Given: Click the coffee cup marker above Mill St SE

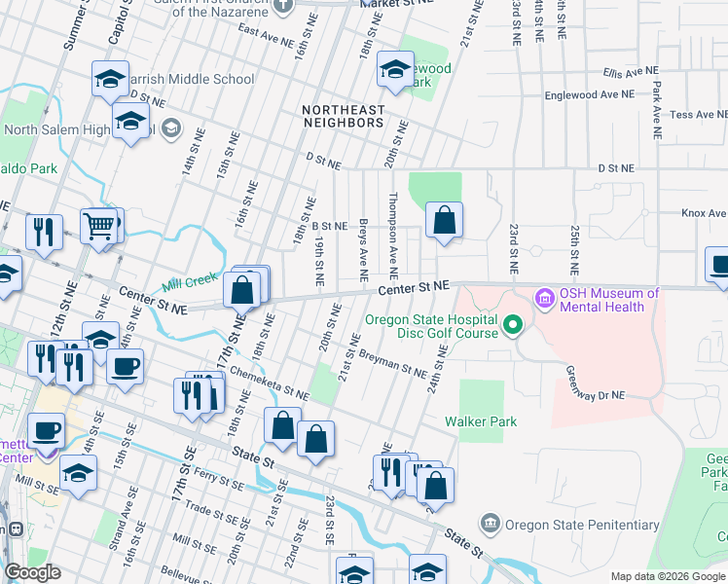Looking at the screenshot, I should coord(47,433).
